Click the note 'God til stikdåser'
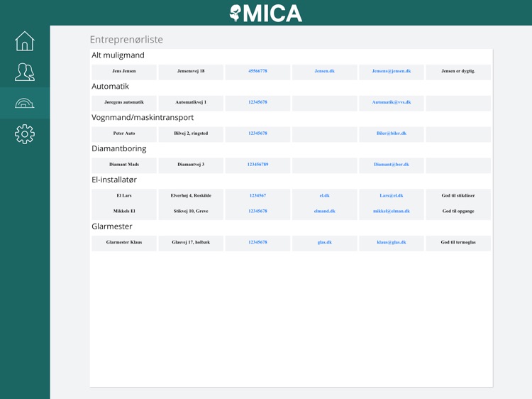Image resolution: width=532 pixels, height=399 pixels. coord(458,195)
